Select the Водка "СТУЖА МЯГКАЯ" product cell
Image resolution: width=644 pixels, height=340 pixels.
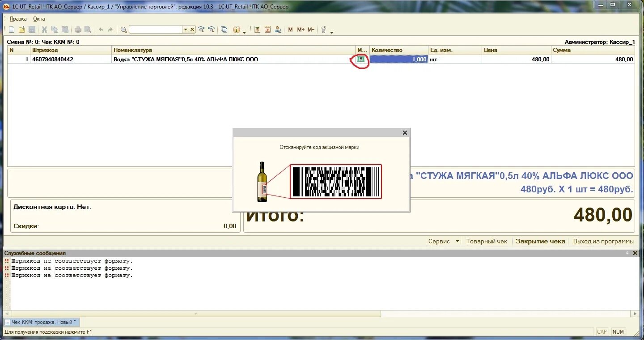click(x=233, y=59)
